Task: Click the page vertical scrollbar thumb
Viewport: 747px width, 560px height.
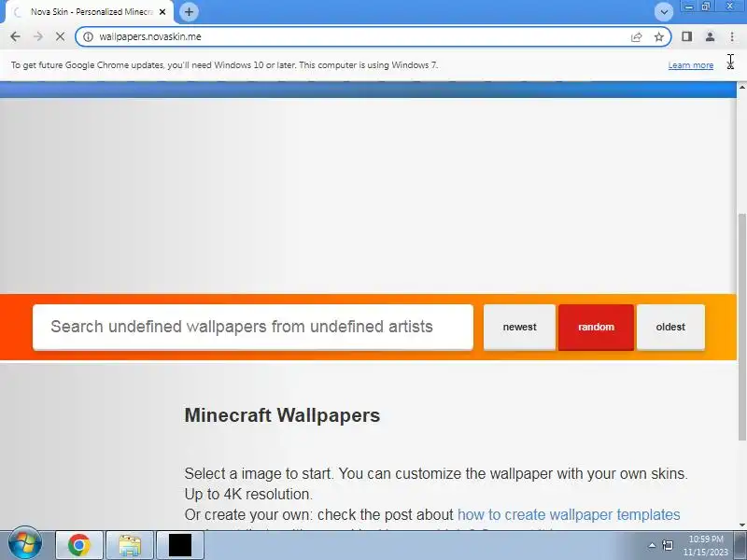Action: pyautogui.click(x=741, y=327)
